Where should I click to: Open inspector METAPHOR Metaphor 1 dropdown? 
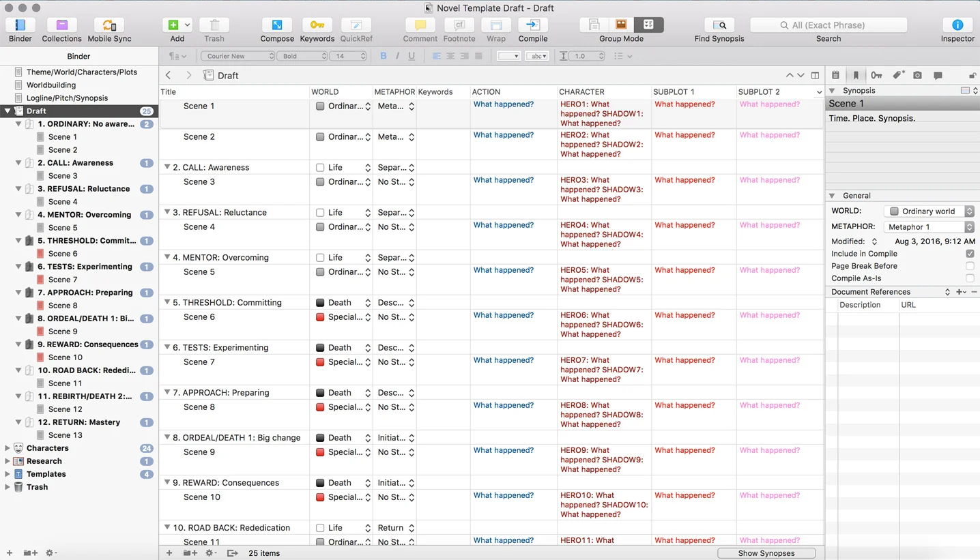(929, 227)
